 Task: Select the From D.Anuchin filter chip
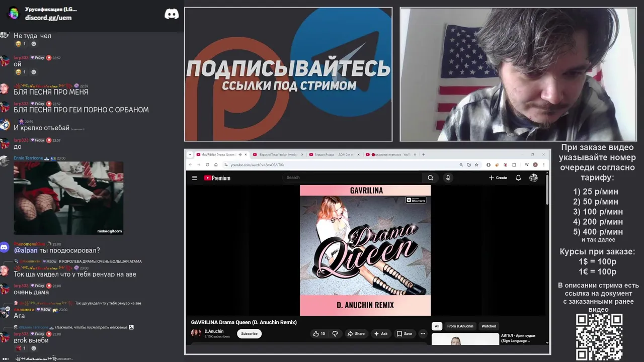460,326
